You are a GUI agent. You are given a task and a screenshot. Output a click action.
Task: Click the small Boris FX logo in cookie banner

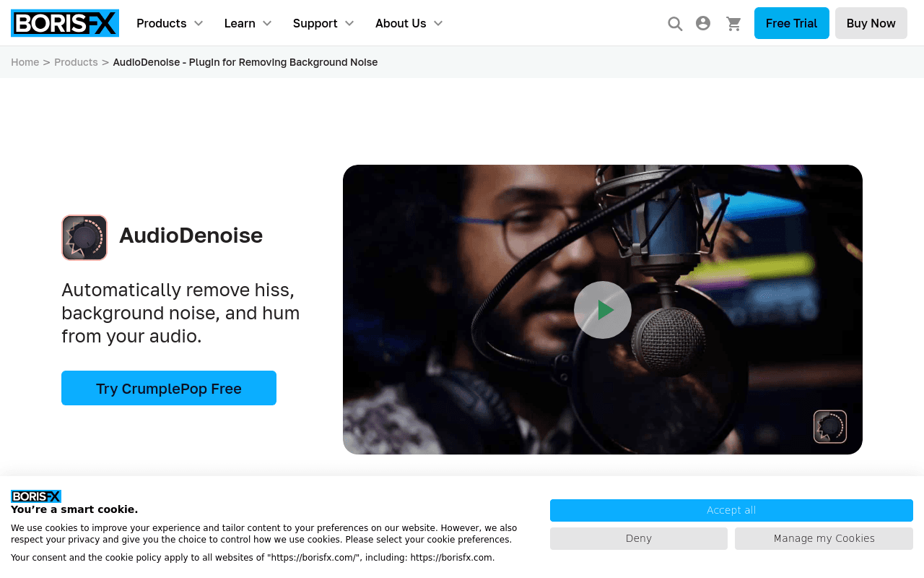tap(36, 496)
